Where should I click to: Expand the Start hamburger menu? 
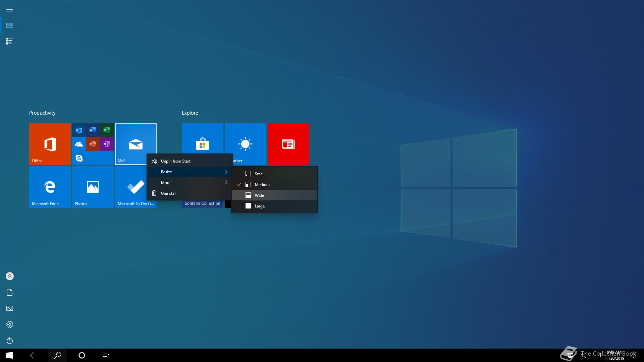(10, 9)
